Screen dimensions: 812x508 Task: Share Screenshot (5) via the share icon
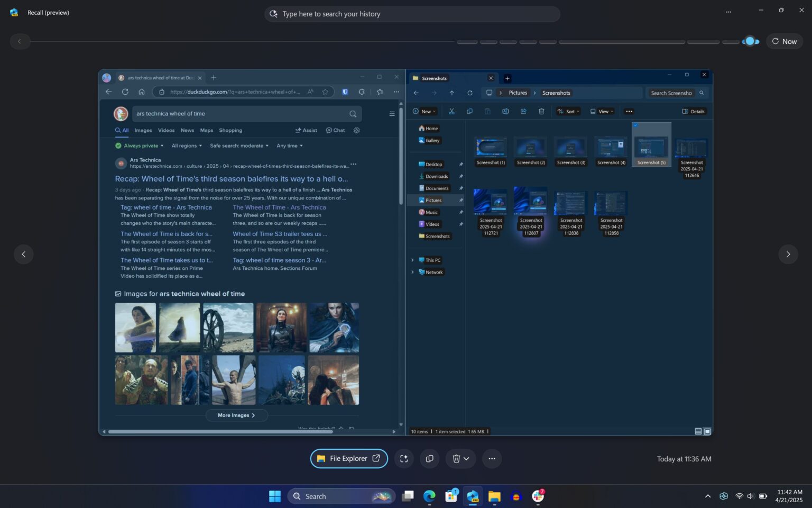(x=523, y=111)
